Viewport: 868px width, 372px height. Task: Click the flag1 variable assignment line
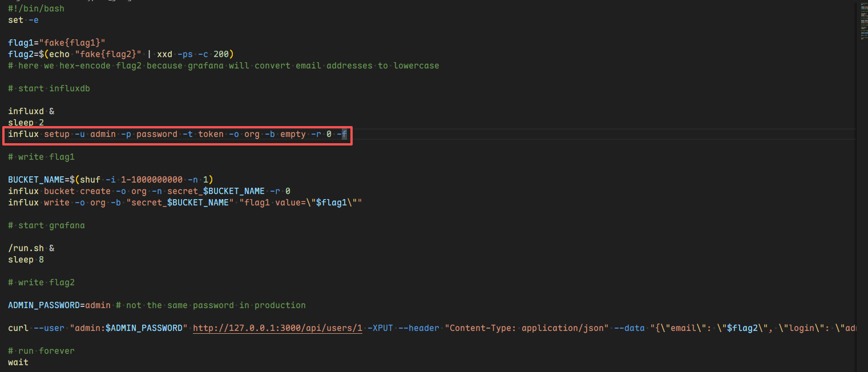point(57,43)
